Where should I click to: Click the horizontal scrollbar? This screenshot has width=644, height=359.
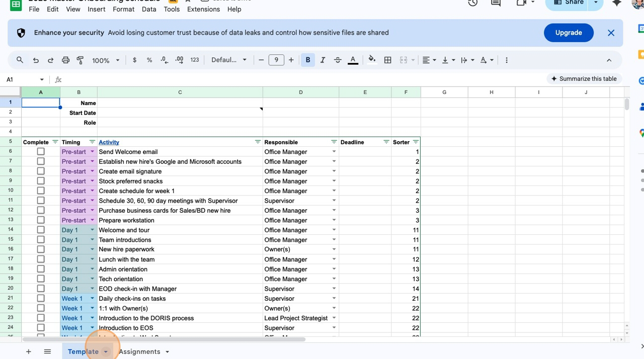coord(164,339)
